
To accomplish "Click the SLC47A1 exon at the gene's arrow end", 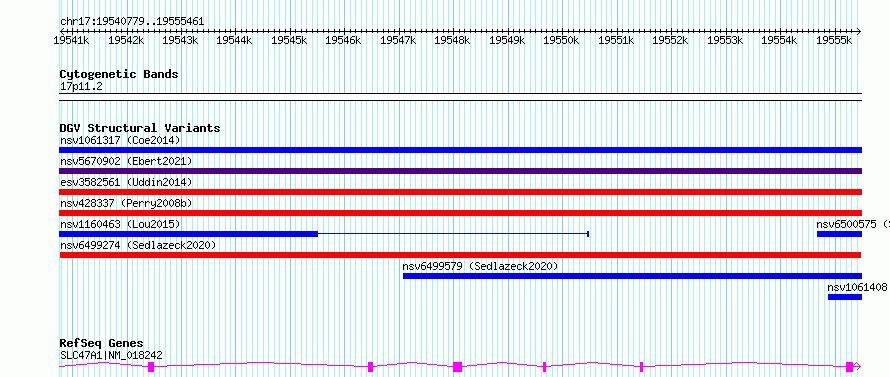I will coord(849,367).
